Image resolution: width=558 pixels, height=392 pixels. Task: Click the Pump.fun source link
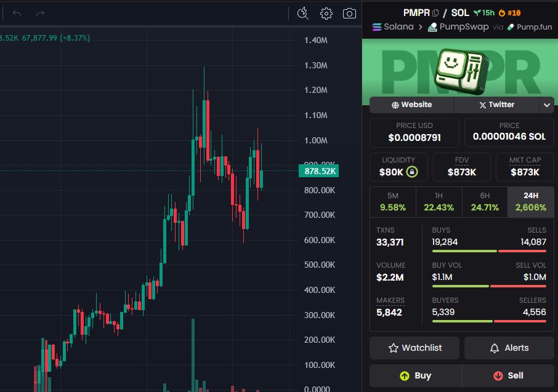(534, 27)
